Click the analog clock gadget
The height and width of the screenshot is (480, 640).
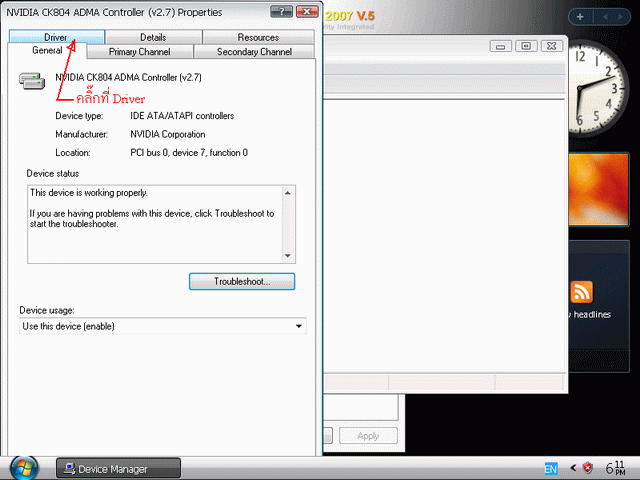[596, 89]
